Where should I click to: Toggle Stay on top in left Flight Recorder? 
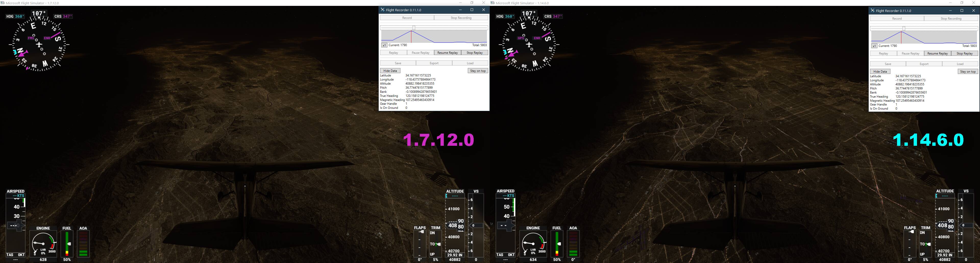pos(478,71)
